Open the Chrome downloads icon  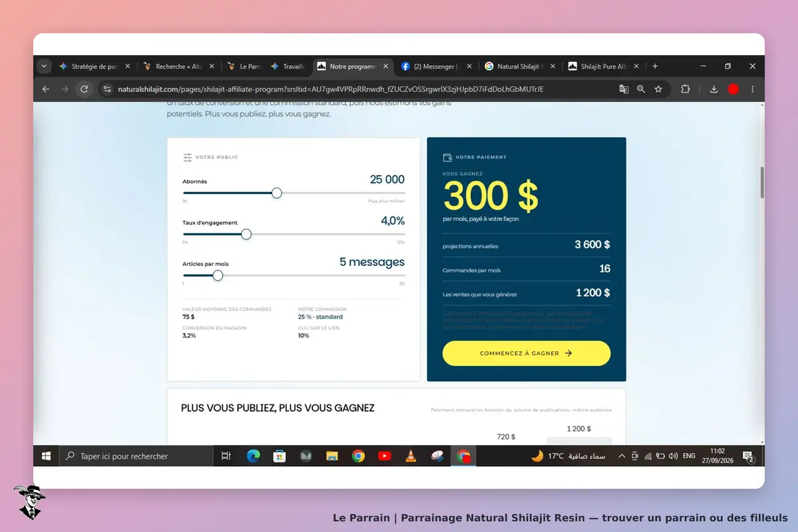(714, 89)
